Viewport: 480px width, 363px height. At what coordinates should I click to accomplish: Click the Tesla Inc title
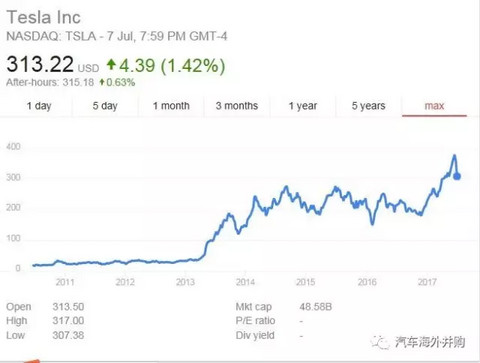44,17
